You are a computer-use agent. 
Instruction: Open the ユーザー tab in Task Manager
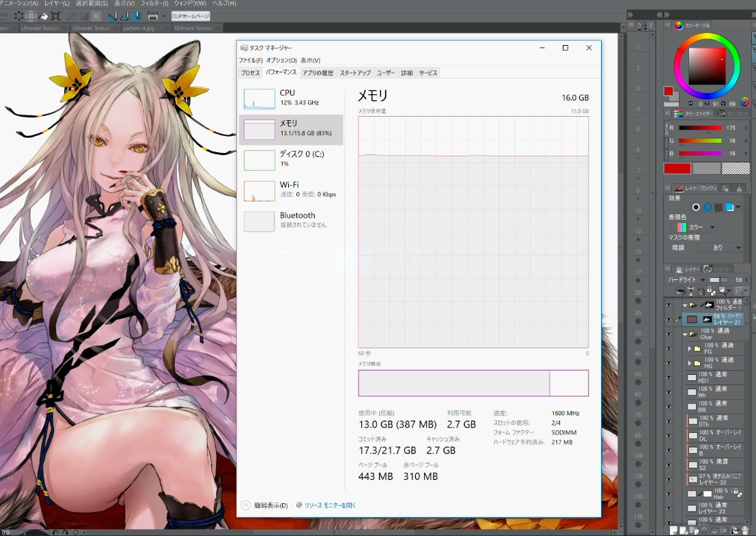(386, 73)
